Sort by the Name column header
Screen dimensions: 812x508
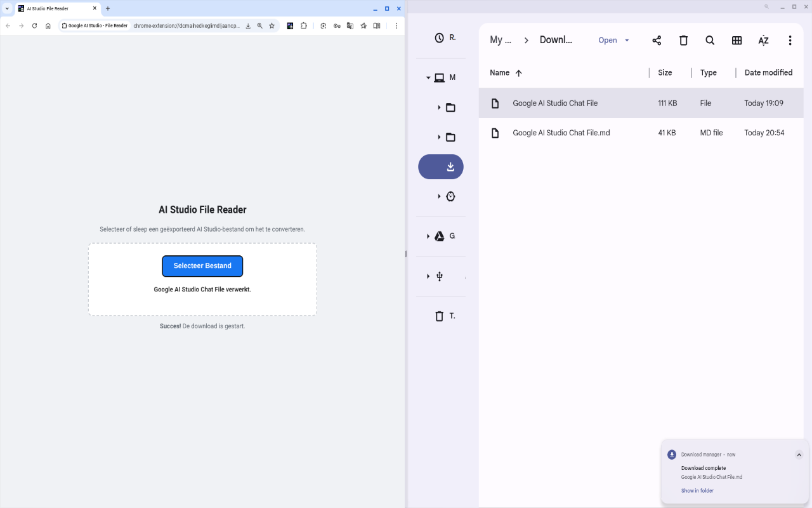pyautogui.click(x=500, y=73)
